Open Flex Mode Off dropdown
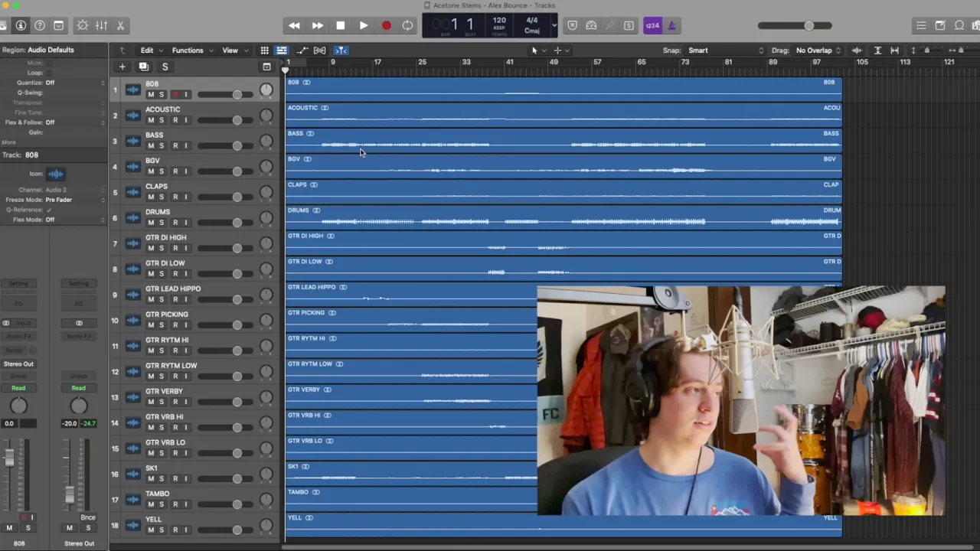 pyautogui.click(x=75, y=220)
